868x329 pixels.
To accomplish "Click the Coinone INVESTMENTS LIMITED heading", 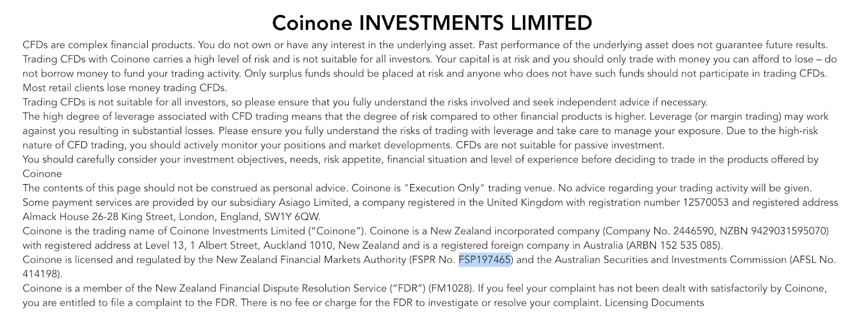I will point(432,23).
